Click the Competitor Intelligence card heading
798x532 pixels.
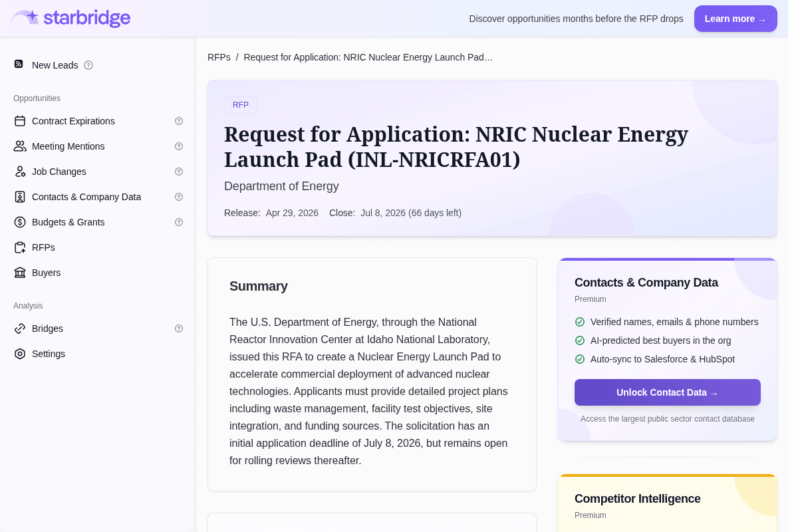638,499
